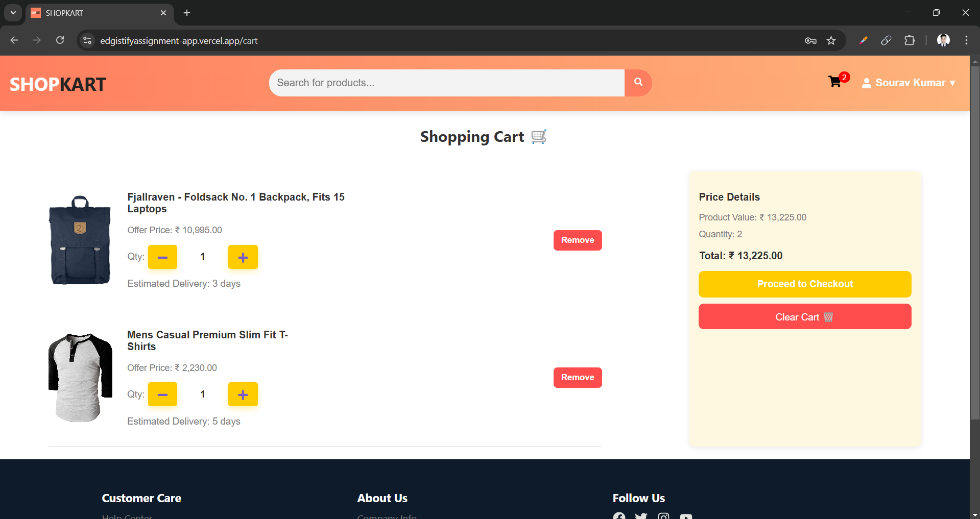Viewport: 980px width, 519px height.
Task: Click the Mens Casual Premium Slim Fit title
Action: pos(207,340)
